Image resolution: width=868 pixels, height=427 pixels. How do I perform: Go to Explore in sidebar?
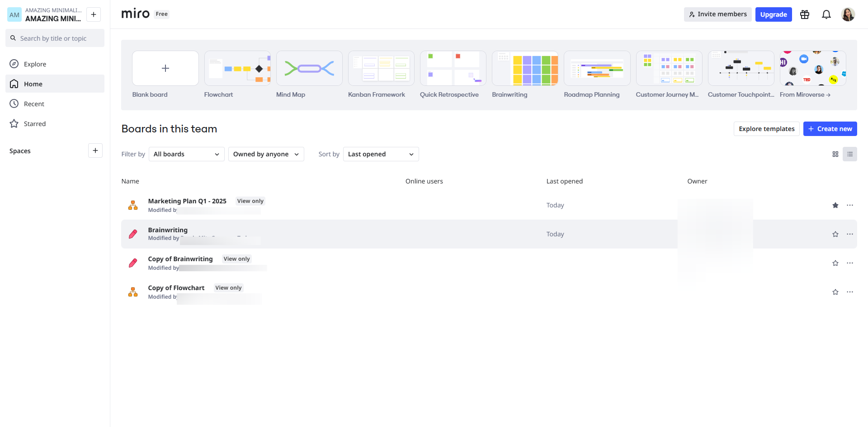[35, 64]
